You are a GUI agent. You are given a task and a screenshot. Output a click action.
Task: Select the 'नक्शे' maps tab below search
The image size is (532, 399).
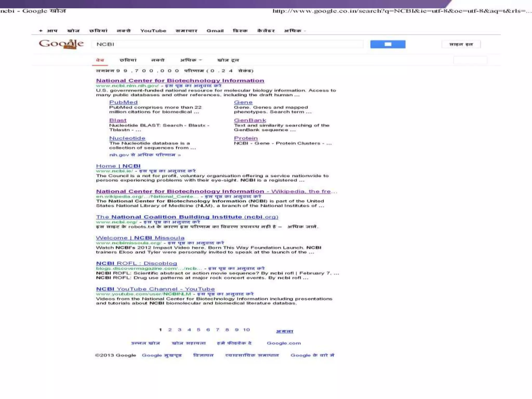158,60
